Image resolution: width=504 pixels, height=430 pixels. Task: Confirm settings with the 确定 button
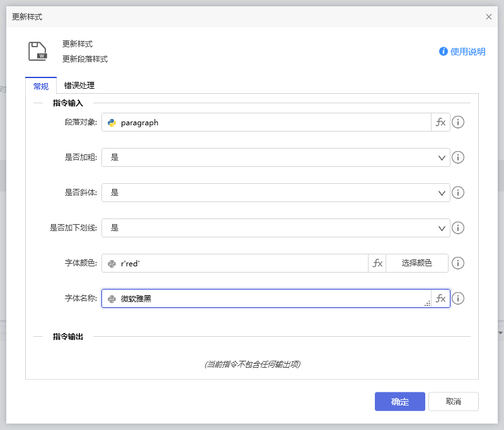coord(399,402)
